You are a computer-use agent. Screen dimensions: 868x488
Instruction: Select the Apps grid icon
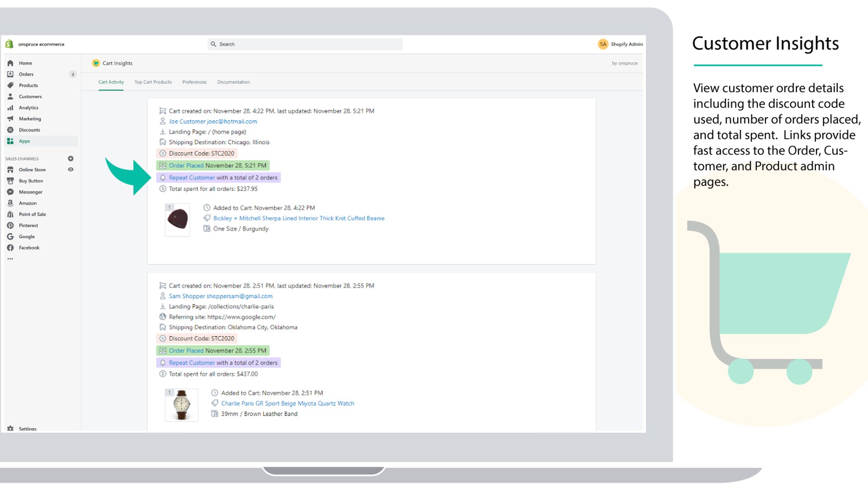(10, 141)
